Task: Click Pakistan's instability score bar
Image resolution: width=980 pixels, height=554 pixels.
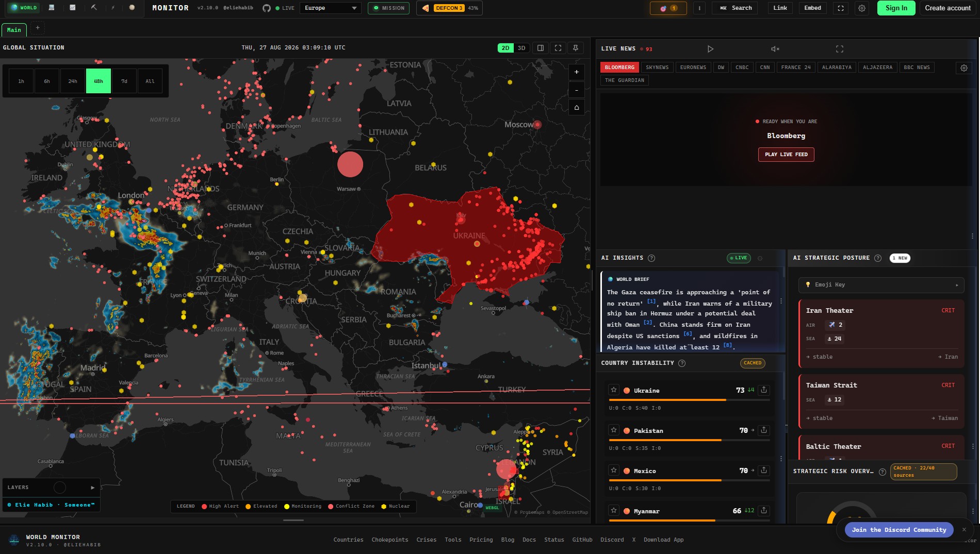Action: tap(689, 440)
